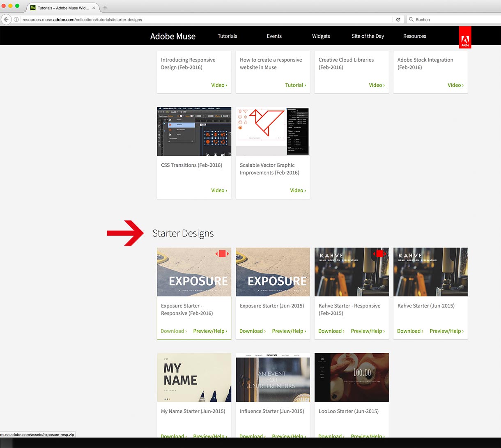Download Kahve Starter (Jun-2015)
Viewport: 501px width, 448px height.
pyautogui.click(x=410, y=331)
